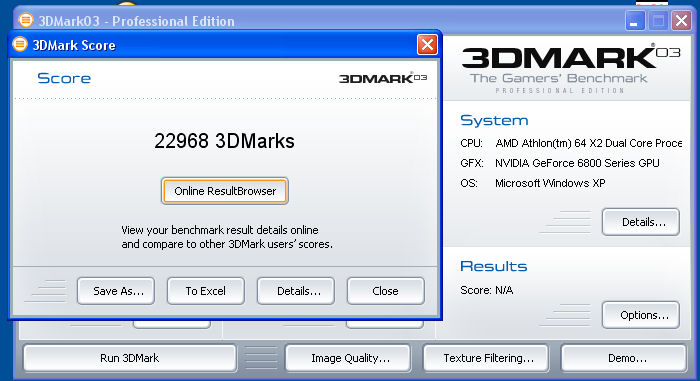Screen dimensions: 700x381
Task: Dismiss the score dialog with the Close button
Action: click(x=385, y=291)
